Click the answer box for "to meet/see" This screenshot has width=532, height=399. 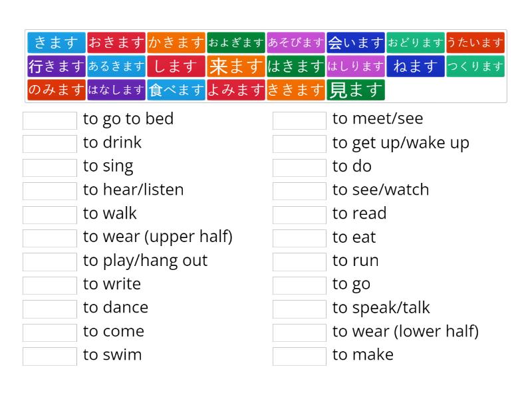pyautogui.click(x=299, y=120)
